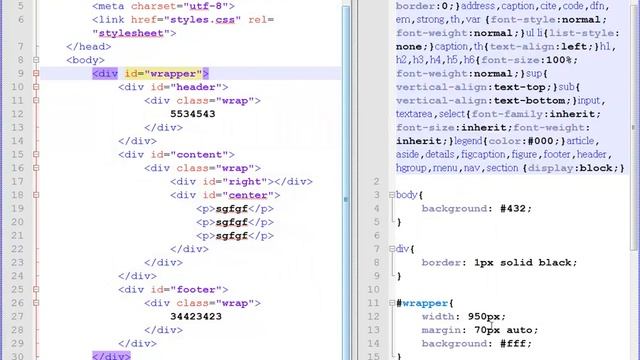Click the body selector on CSS line 3

407,195
